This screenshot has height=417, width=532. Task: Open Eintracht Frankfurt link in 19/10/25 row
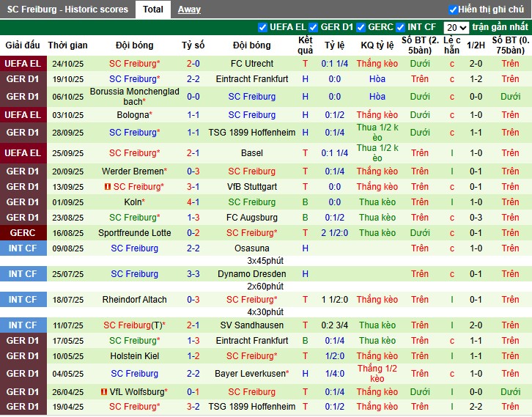point(252,79)
